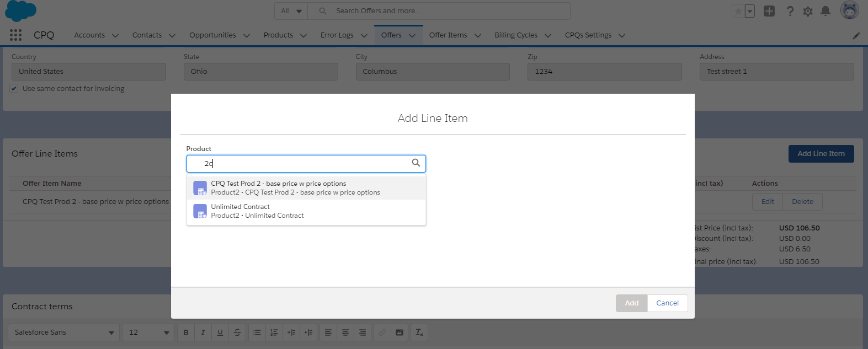Insert a numbered list

tap(274, 332)
